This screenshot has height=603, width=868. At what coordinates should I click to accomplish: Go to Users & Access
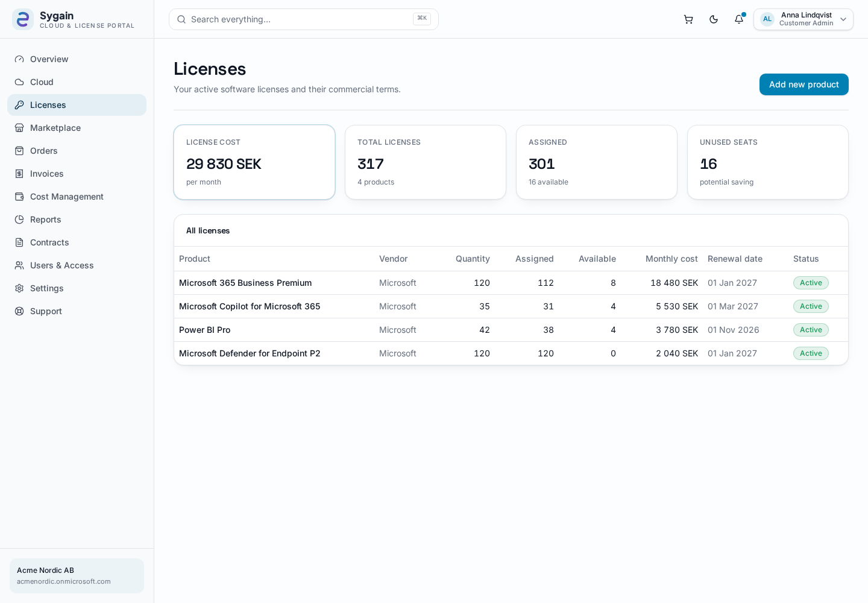(x=77, y=265)
